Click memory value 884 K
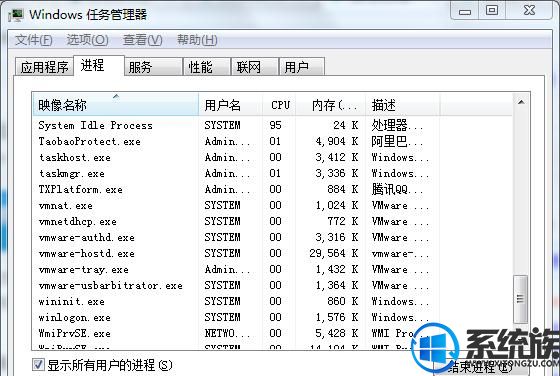 click(x=342, y=189)
